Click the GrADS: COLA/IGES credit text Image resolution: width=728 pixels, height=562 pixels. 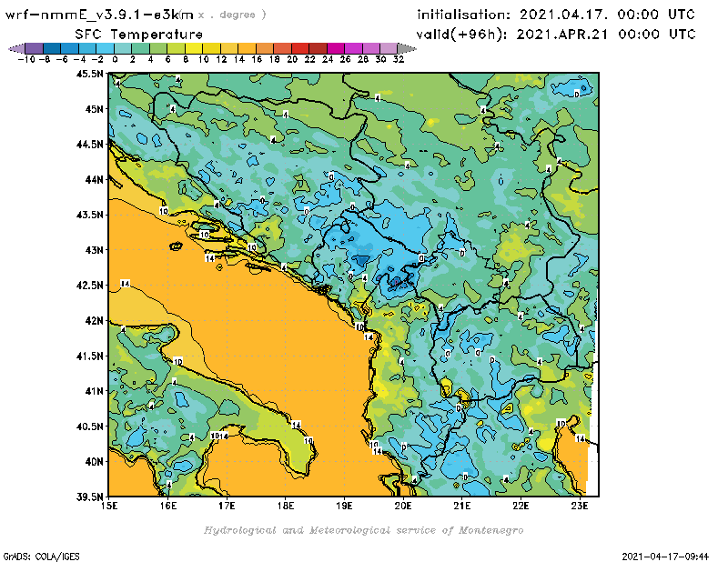coord(41,557)
